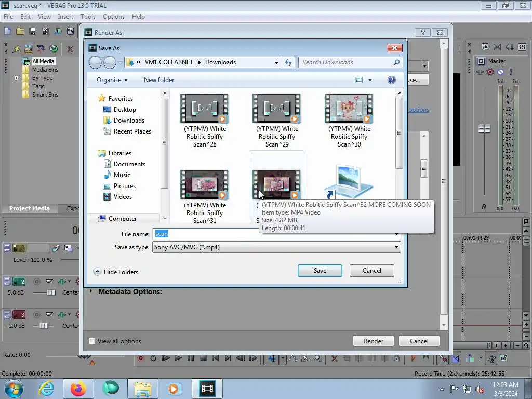The width and height of the screenshot is (532, 399).
Task: Adjust track 2 volume slider
Action: (x=51, y=292)
